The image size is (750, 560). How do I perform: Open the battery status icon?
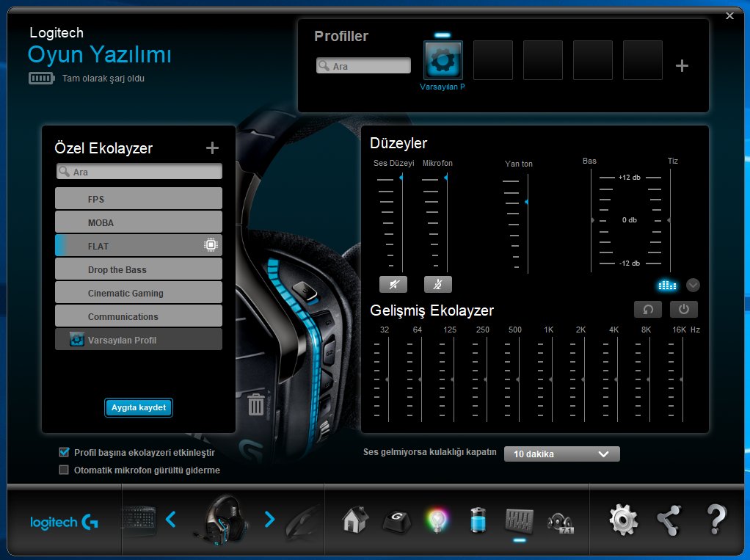point(478,520)
